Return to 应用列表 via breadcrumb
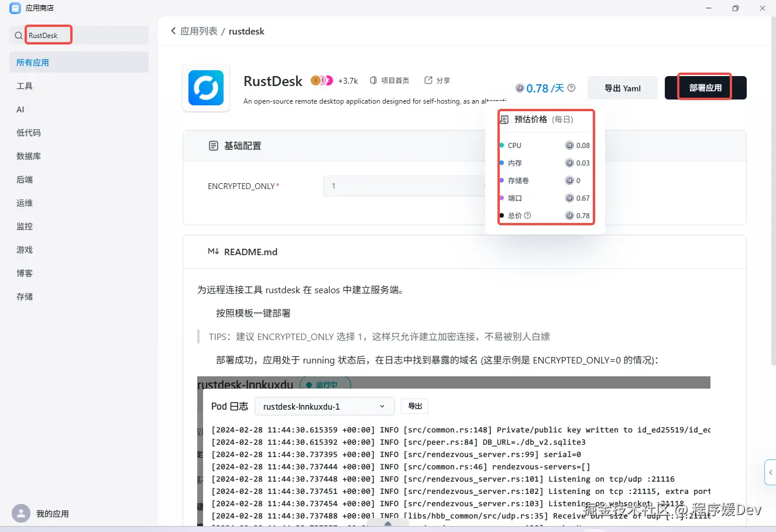The height and width of the screenshot is (532, 776). click(199, 31)
